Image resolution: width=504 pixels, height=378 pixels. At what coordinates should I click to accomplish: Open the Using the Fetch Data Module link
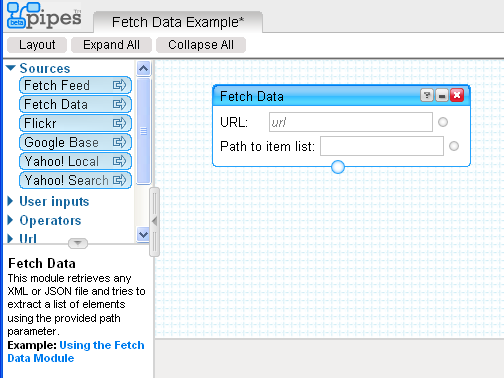pyautogui.click(x=76, y=352)
